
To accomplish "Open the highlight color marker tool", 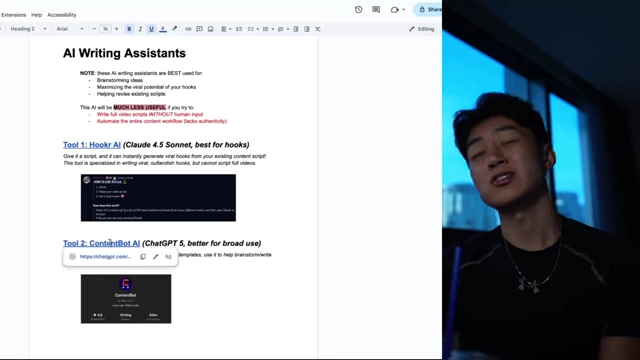I will coord(175,29).
